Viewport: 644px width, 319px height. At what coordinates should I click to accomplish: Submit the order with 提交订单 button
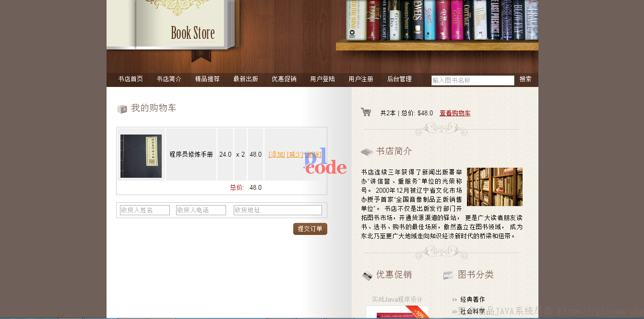[x=310, y=229]
